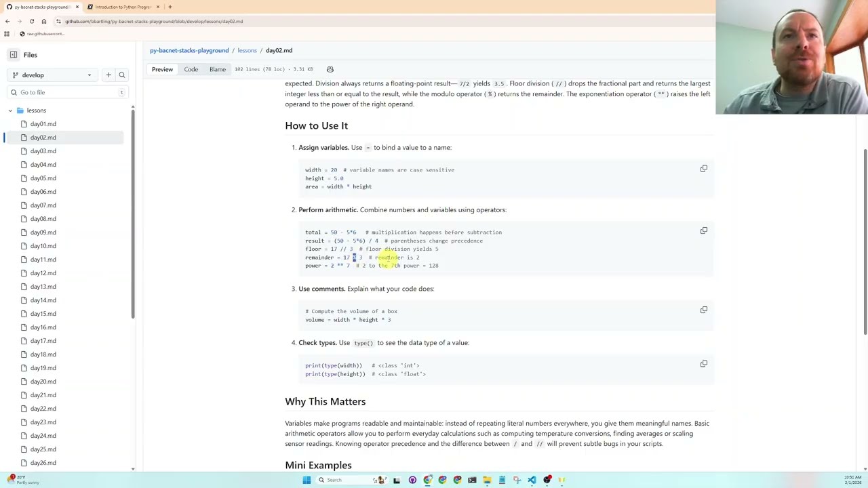Open file search magnifier icon

coord(122,75)
